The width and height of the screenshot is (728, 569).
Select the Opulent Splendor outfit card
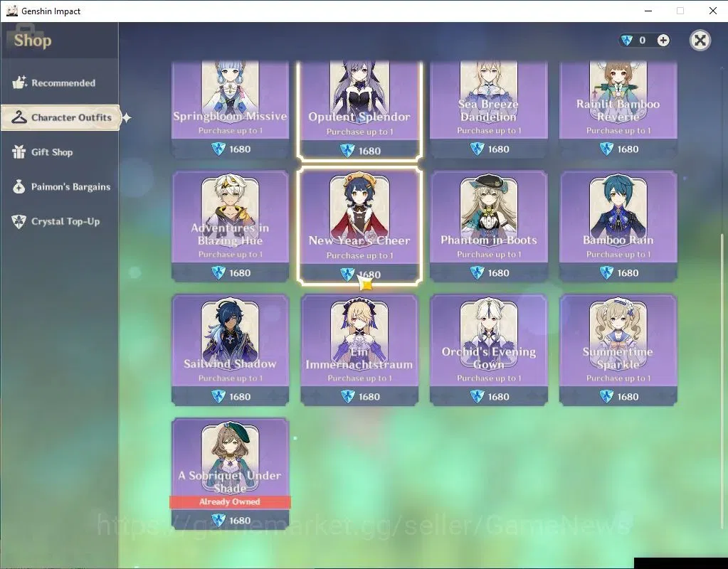click(x=360, y=110)
